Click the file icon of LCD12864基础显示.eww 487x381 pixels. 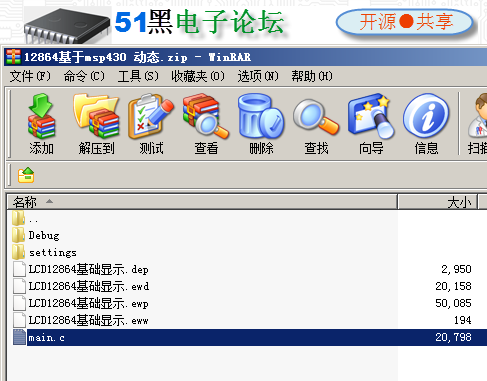pos(19,320)
